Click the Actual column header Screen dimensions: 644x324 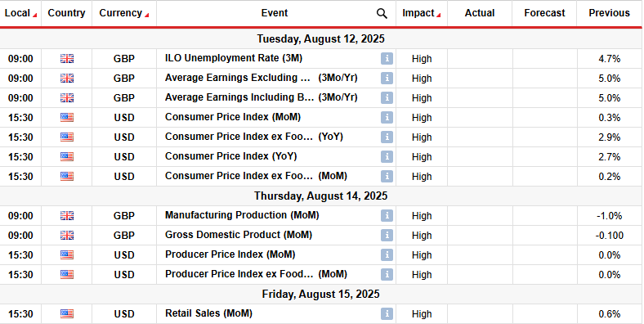pyautogui.click(x=480, y=13)
